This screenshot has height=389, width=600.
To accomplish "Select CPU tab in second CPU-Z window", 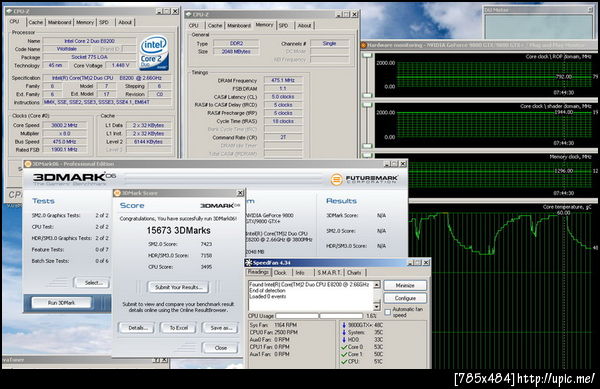I will (x=194, y=26).
